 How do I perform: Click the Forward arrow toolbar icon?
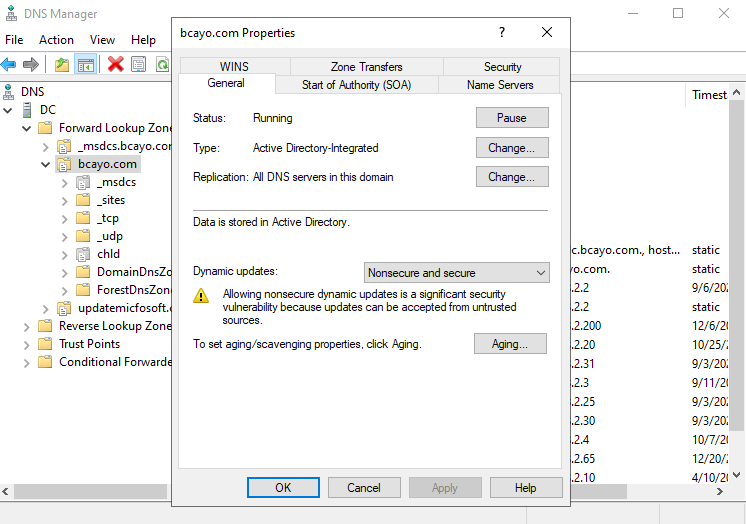coord(31,64)
